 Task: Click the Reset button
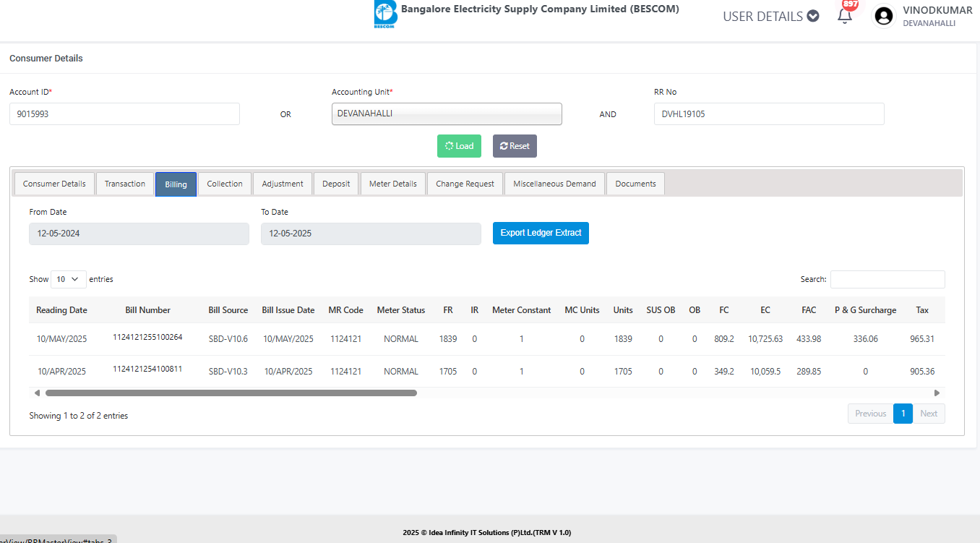tap(515, 146)
